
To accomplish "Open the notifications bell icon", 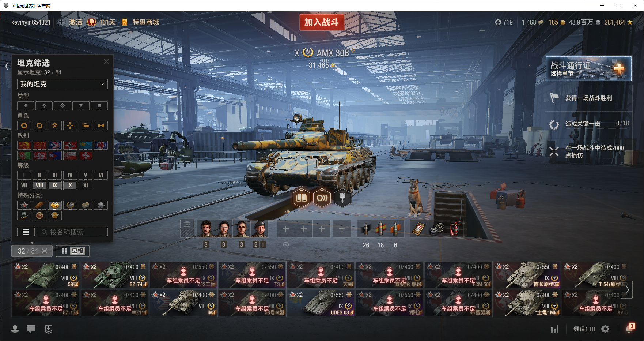I will click(x=629, y=329).
